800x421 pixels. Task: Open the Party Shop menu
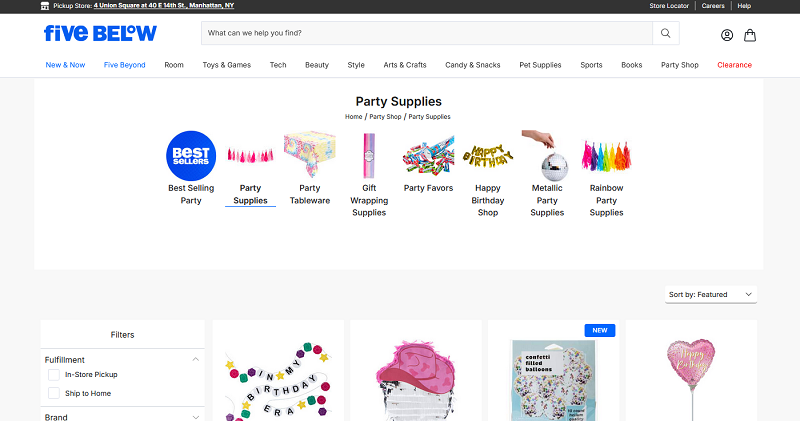coord(680,65)
